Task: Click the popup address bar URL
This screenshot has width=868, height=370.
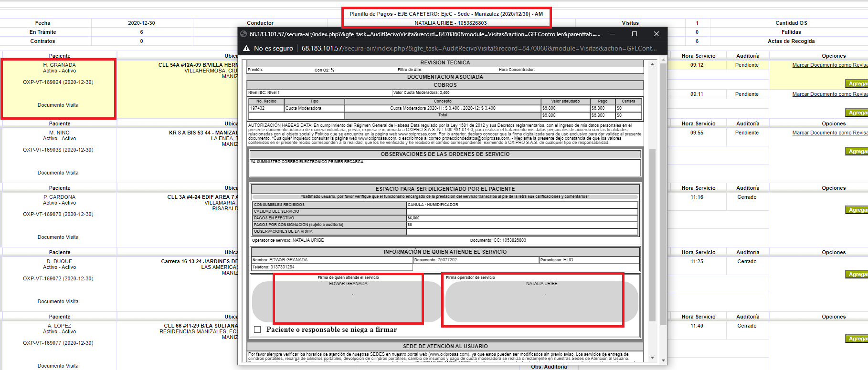Action: [x=479, y=48]
